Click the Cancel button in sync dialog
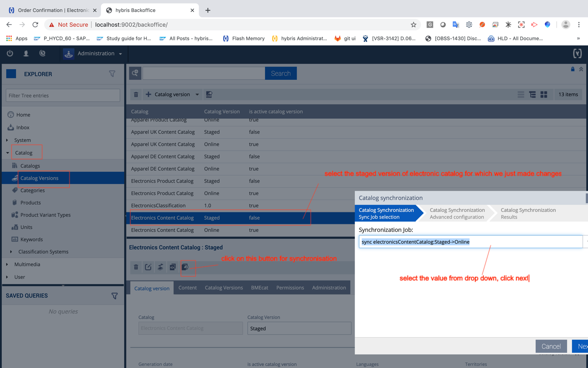 [551, 346]
